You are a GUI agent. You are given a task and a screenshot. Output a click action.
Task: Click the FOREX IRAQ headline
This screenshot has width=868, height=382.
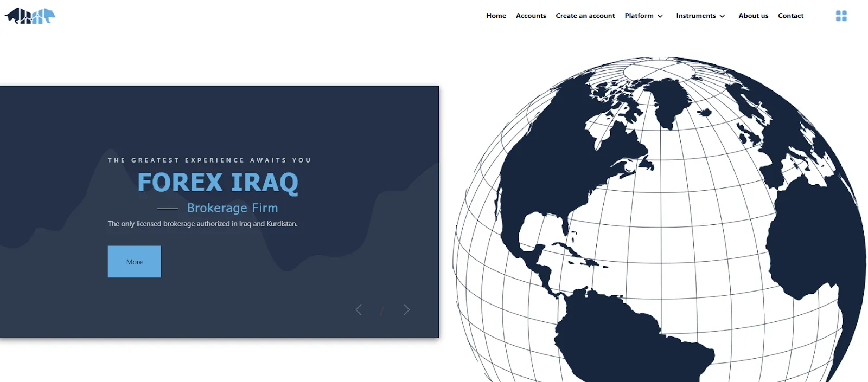pos(218,183)
